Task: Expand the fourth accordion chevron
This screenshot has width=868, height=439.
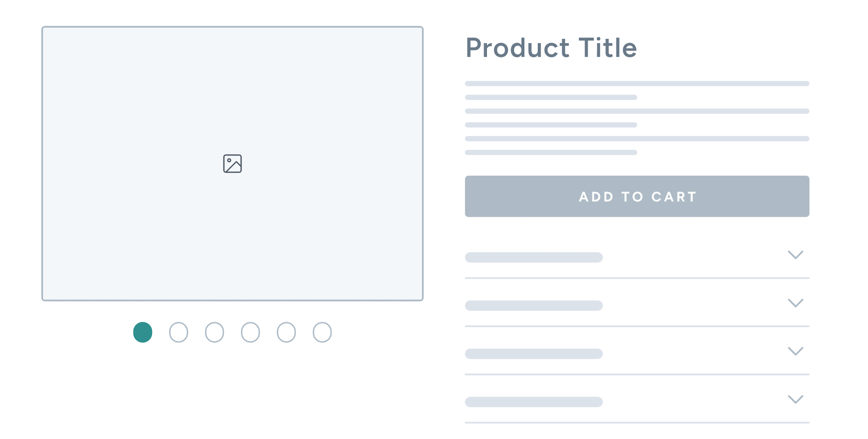Action: click(795, 399)
